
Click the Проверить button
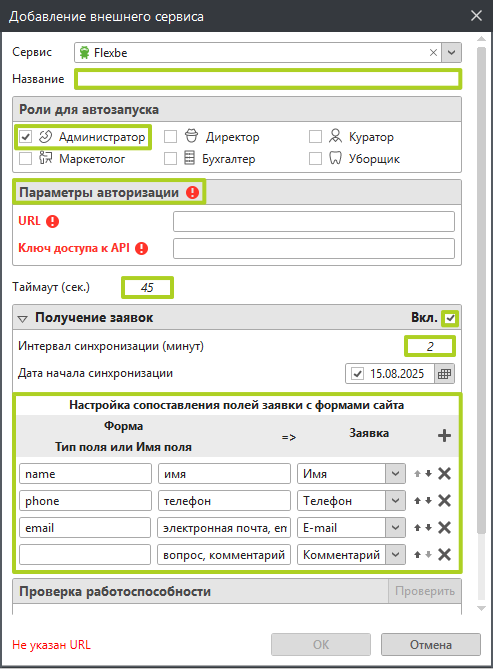coord(425,591)
